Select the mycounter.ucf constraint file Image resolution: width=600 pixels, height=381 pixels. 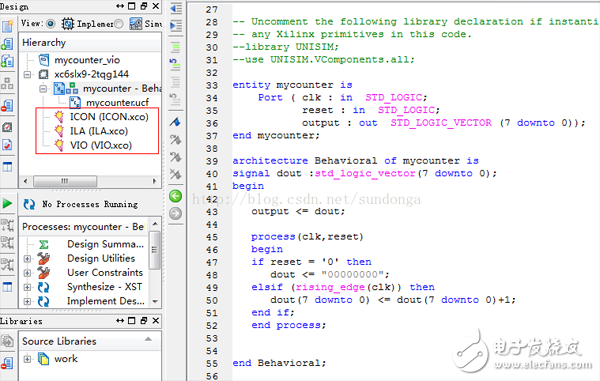coord(117,103)
